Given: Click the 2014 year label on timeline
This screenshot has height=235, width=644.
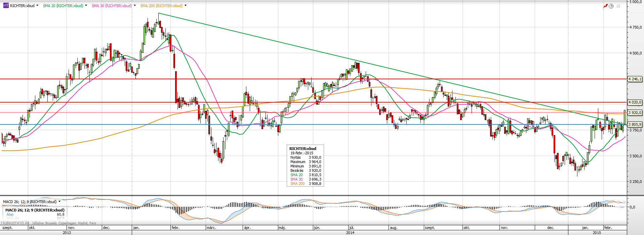Looking at the screenshot, I should pos(350,233).
